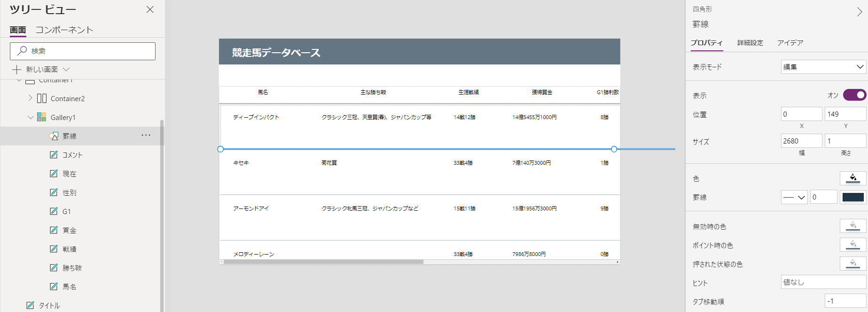Open the ポイント時の色 color picker

pyautogui.click(x=852, y=245)
